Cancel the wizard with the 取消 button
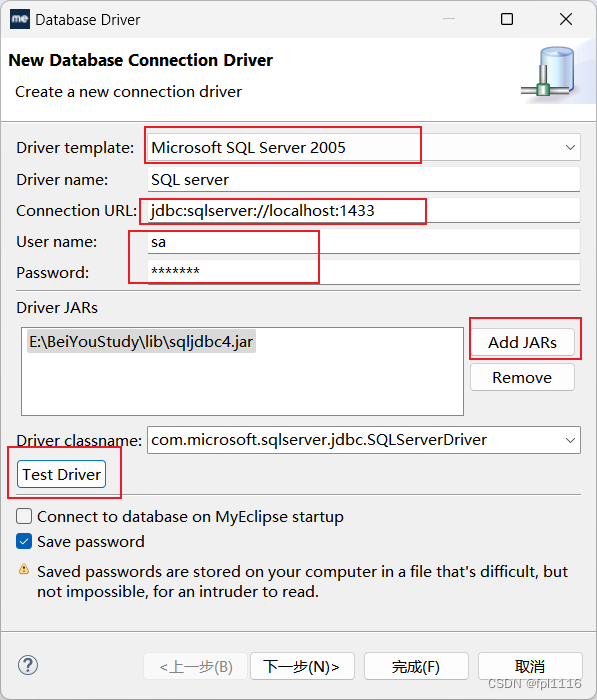 coord(530,666)
